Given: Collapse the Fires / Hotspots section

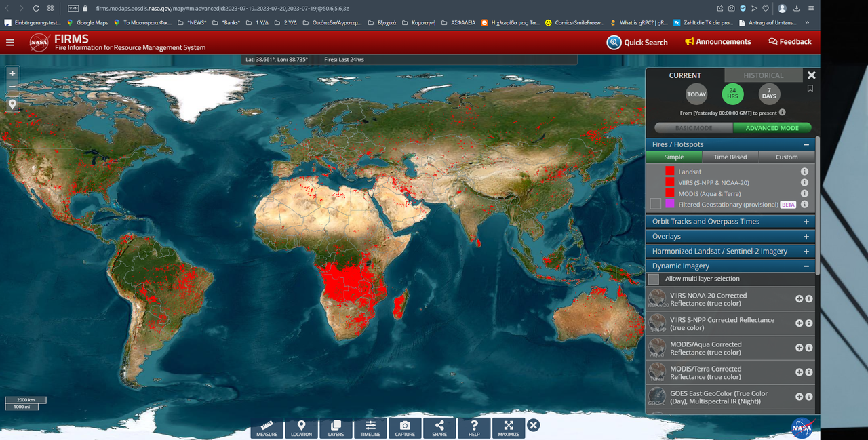Looking at the screenshot, I should click(806, 144).
